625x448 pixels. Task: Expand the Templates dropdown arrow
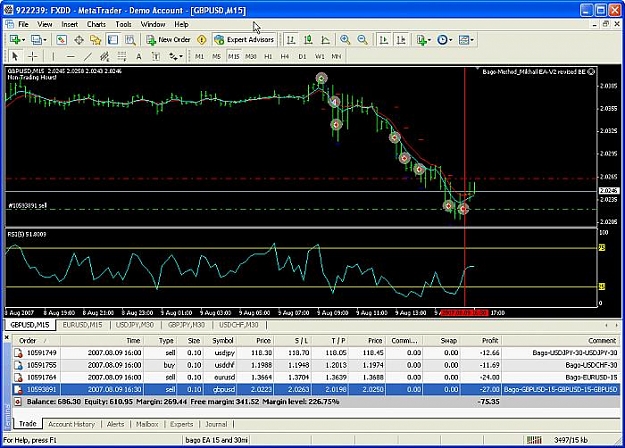point(472,40)
